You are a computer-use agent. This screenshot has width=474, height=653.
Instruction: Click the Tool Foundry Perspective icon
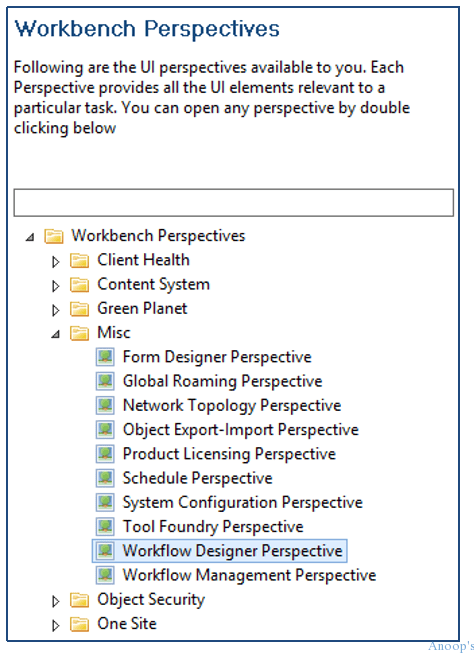pyautogui.click(x=105, y=526)
